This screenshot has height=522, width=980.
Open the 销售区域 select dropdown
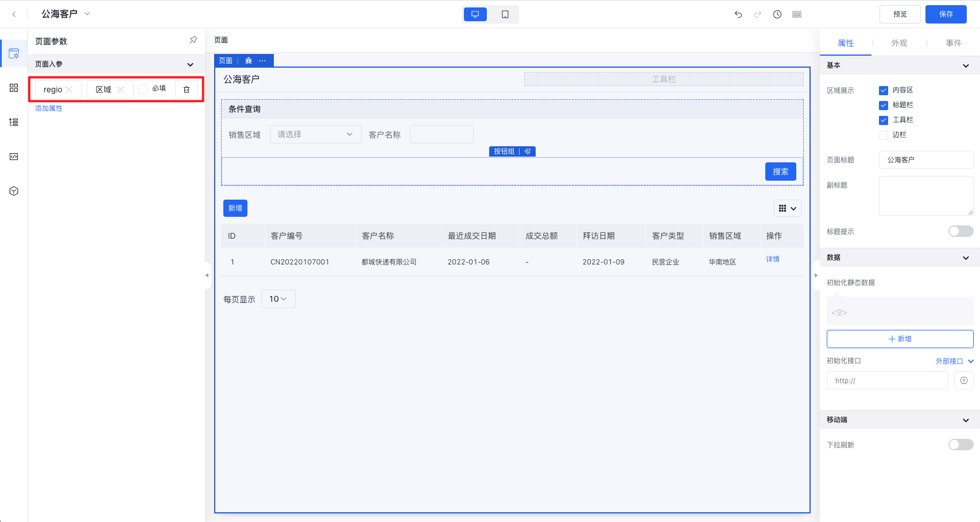[316, 134]
